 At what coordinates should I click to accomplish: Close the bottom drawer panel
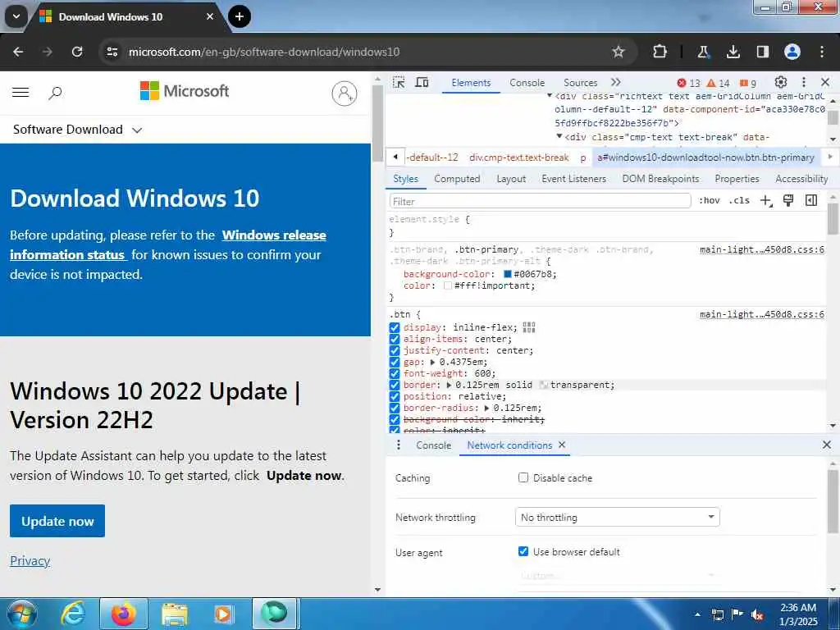[827, 445]
